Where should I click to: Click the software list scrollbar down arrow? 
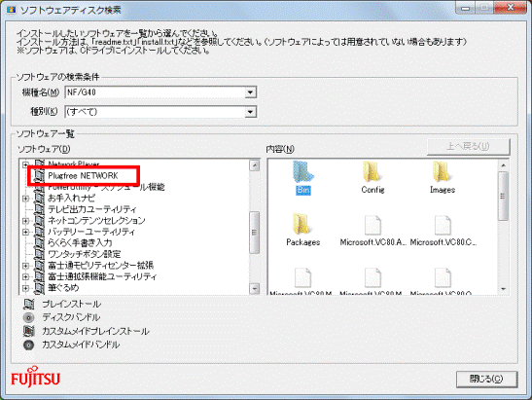point(255,289)
